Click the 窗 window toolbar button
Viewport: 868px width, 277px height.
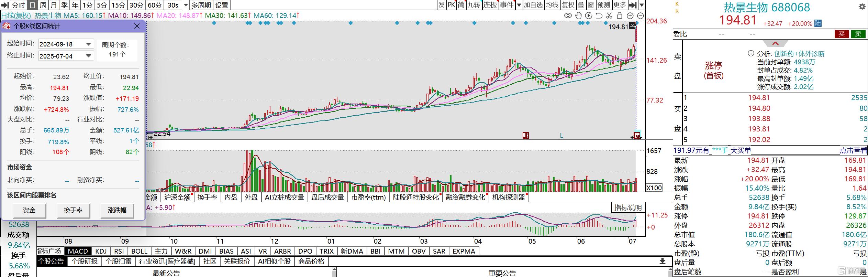click(591, 5)
